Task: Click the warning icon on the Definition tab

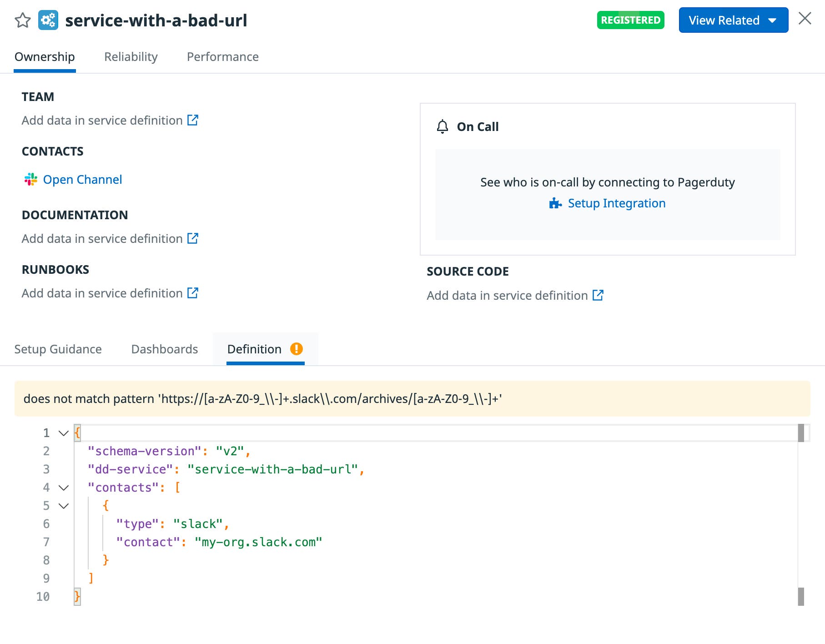Action: [x=297, y=348]
